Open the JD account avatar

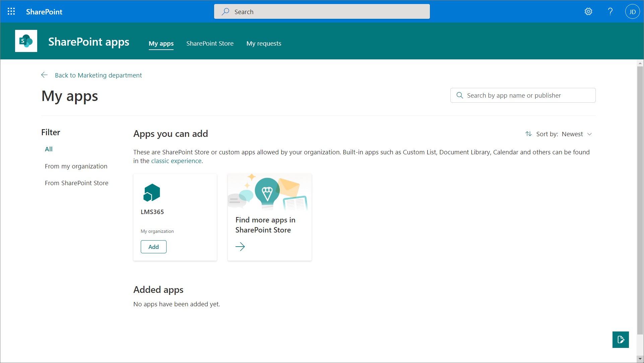[632, 12]
